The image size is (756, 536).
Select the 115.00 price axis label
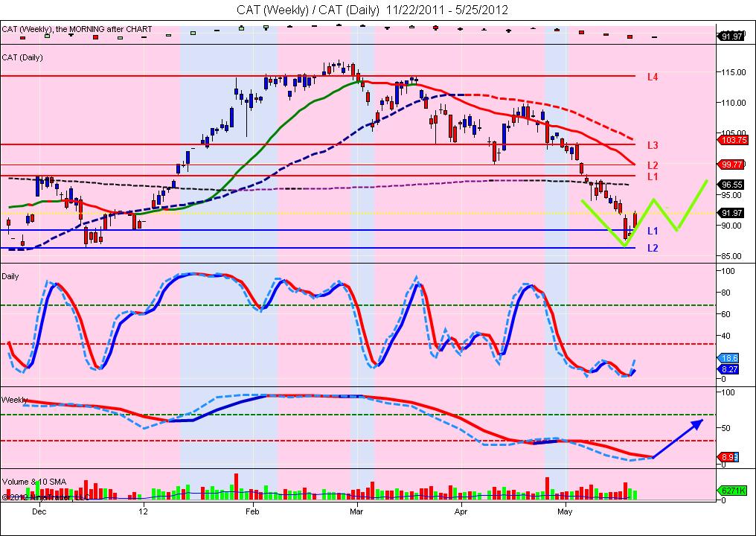(x=733, y=72)
